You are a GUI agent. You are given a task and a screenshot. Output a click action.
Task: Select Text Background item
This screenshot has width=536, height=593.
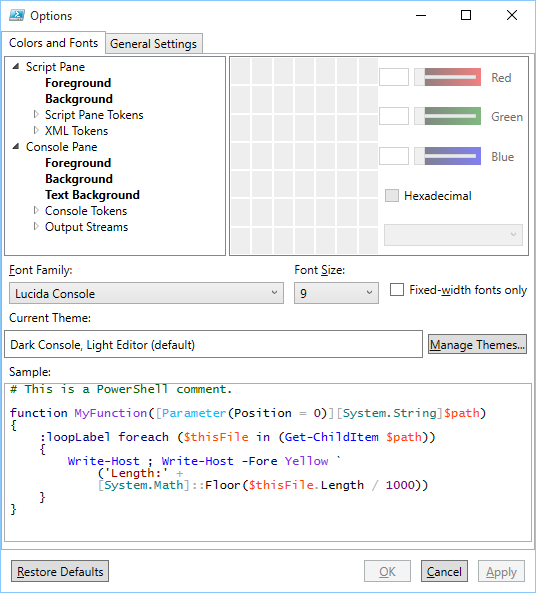(93, 195)
